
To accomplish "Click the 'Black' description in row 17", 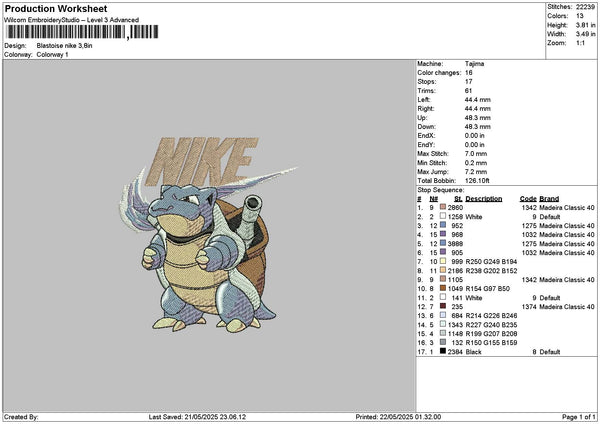I will point(473,352).
